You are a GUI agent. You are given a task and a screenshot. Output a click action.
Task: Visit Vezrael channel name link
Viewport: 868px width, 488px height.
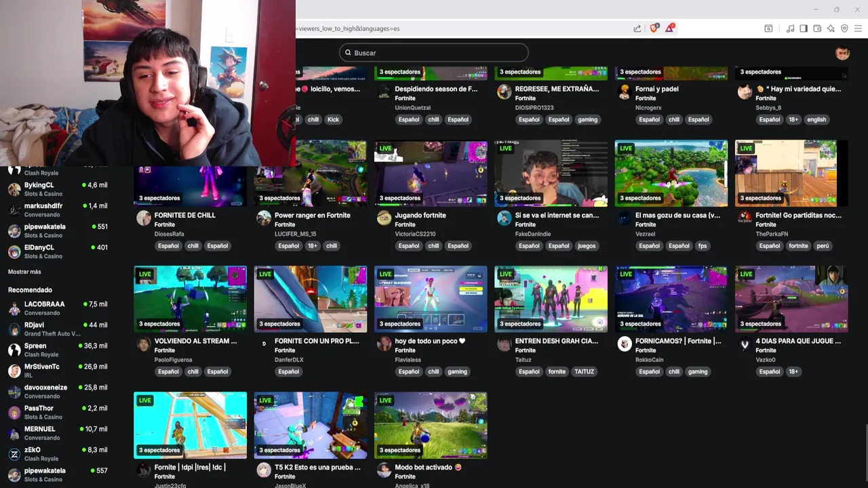coord(646,234)
